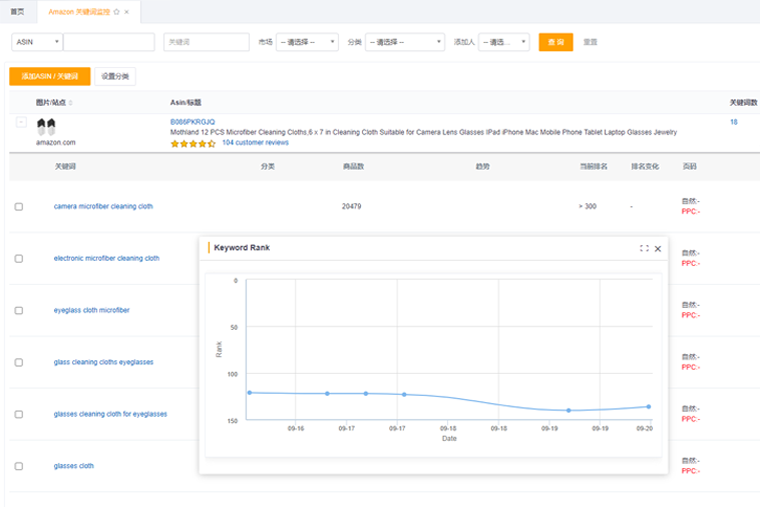The width and height of the screenshot is (760, 507).
Task: Focus the 关键词 keyword input field
Action: 206,42
